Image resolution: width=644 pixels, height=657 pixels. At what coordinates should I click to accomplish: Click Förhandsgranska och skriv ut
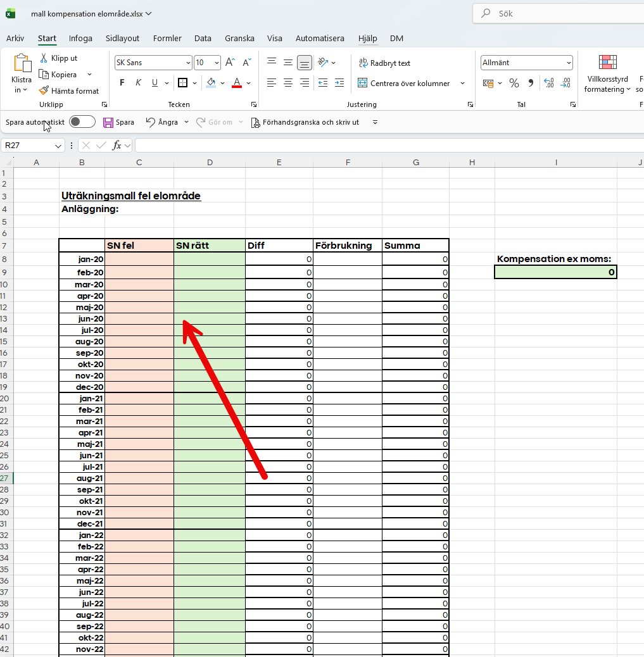point(305,122)
